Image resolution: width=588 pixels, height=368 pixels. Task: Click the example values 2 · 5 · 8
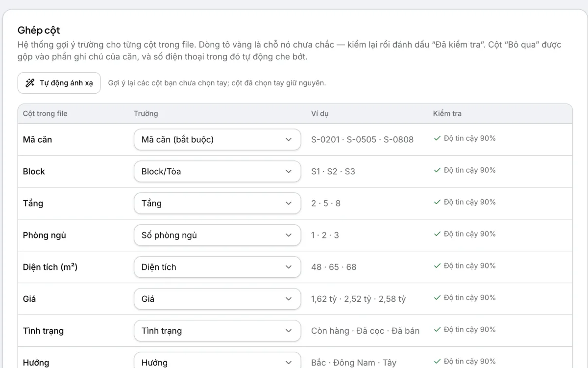[x=326, y=203]
